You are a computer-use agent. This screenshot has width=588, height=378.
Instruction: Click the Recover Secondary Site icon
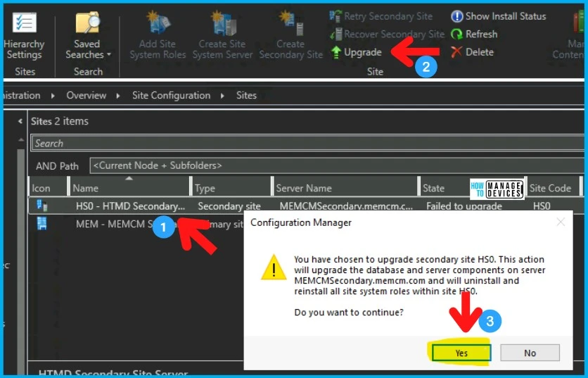point(335,34)
